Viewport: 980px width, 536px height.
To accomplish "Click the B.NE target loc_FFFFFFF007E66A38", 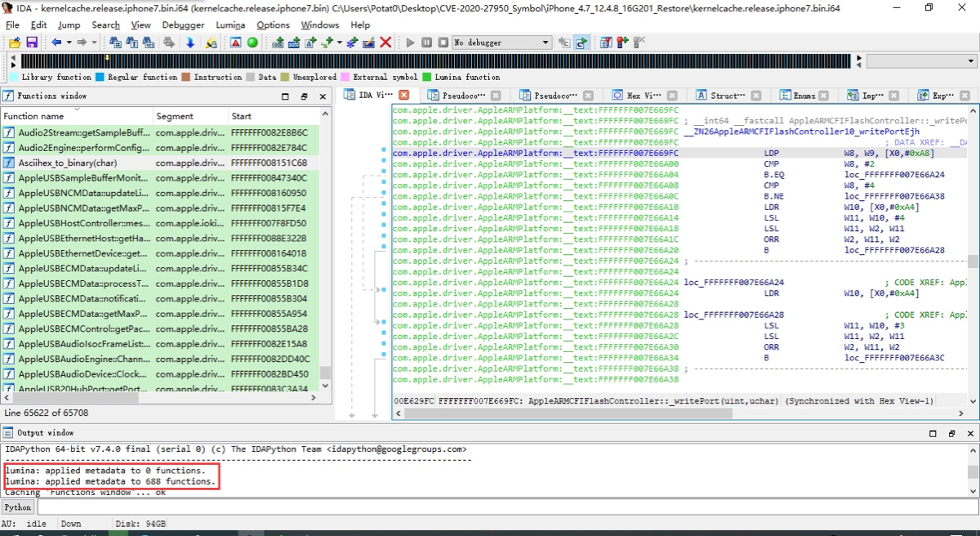I will (x=894, y=196).
